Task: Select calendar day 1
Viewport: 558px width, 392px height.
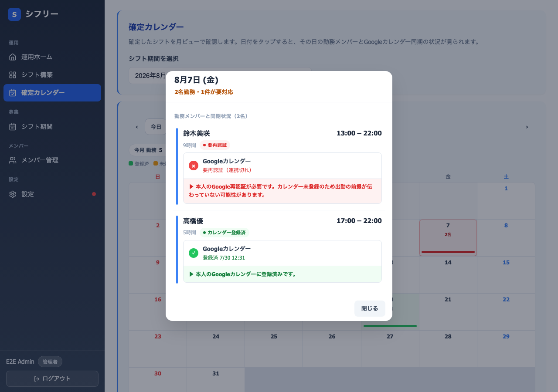Action: (506, 201)
